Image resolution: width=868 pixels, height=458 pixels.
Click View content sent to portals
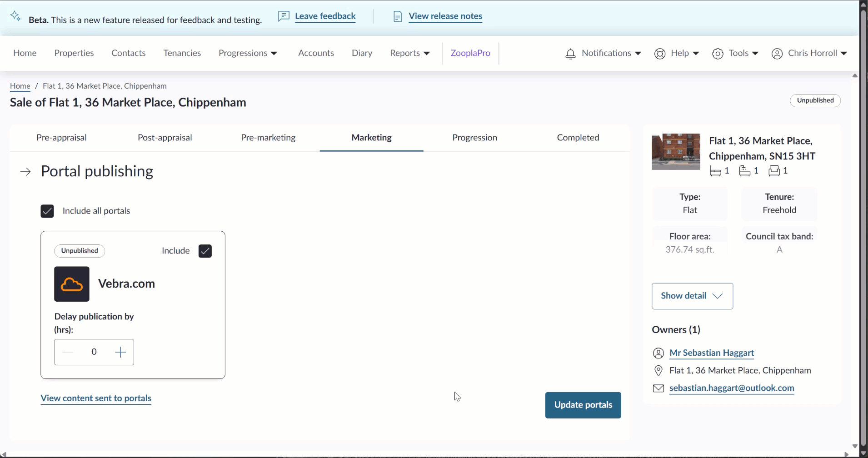point(96,398)
